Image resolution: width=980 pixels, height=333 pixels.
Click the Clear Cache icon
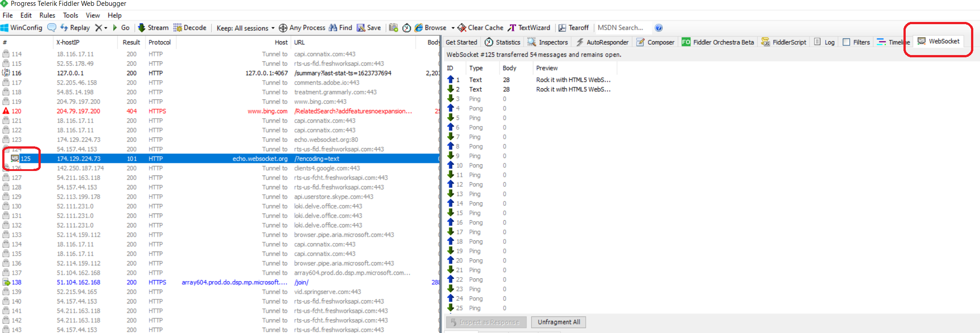click(x=462, y=28)
